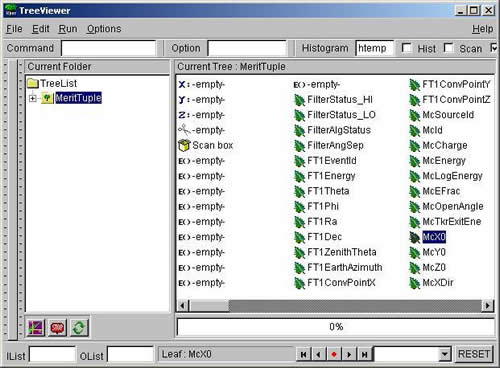Viewport: 500px width, 368px height.
Task: Click the scissors cut expression item
Action: pyautogui.click(x=202, y=130)
